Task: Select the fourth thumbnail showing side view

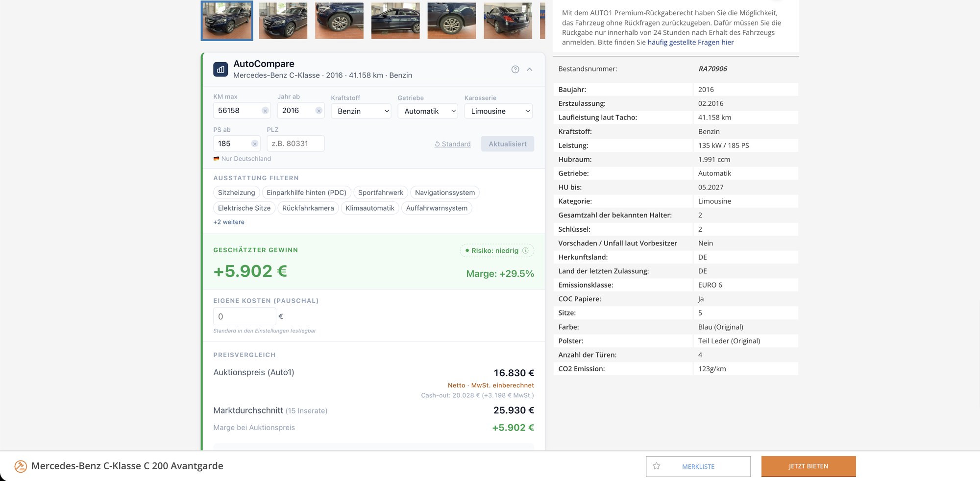Action: [395, 21]
